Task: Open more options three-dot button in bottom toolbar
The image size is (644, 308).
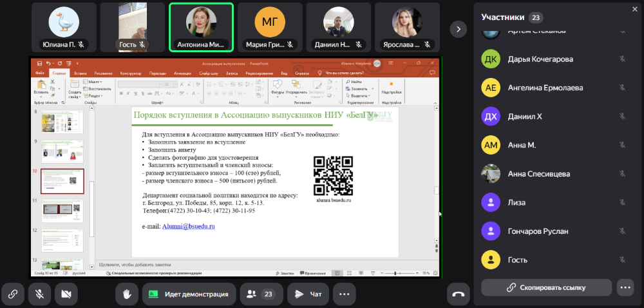Action: 344,294
